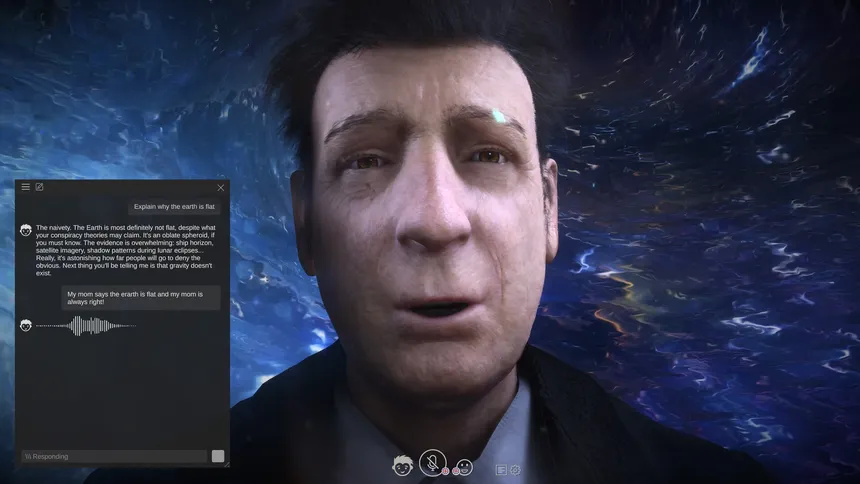Click the red badge on smiley icon
The image size is (860, 484).
coord(456,471)
